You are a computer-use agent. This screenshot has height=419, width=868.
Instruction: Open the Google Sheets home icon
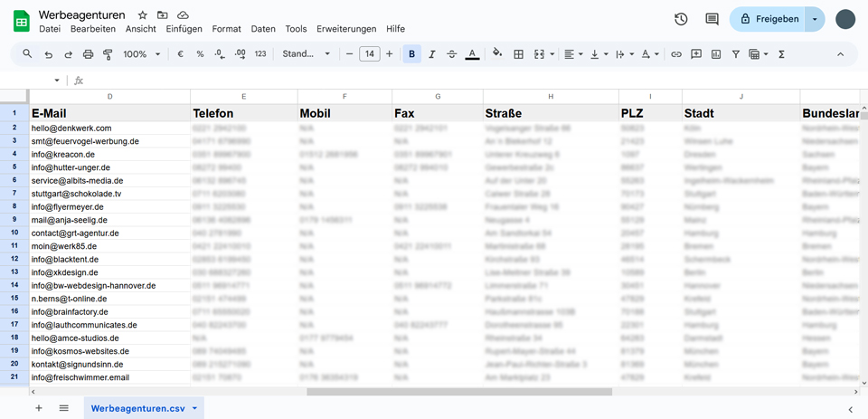tap(22, 21)
